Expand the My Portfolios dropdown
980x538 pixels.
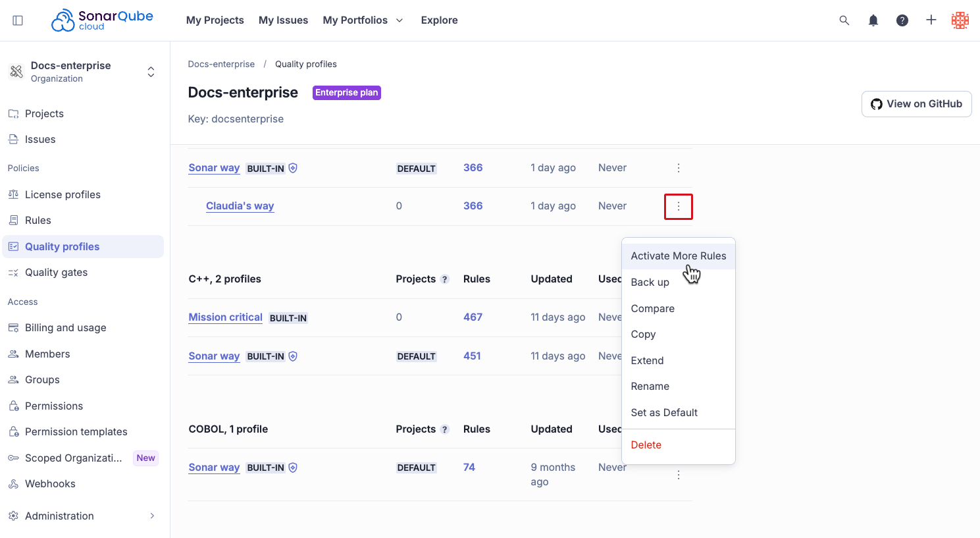click(400, 20)
